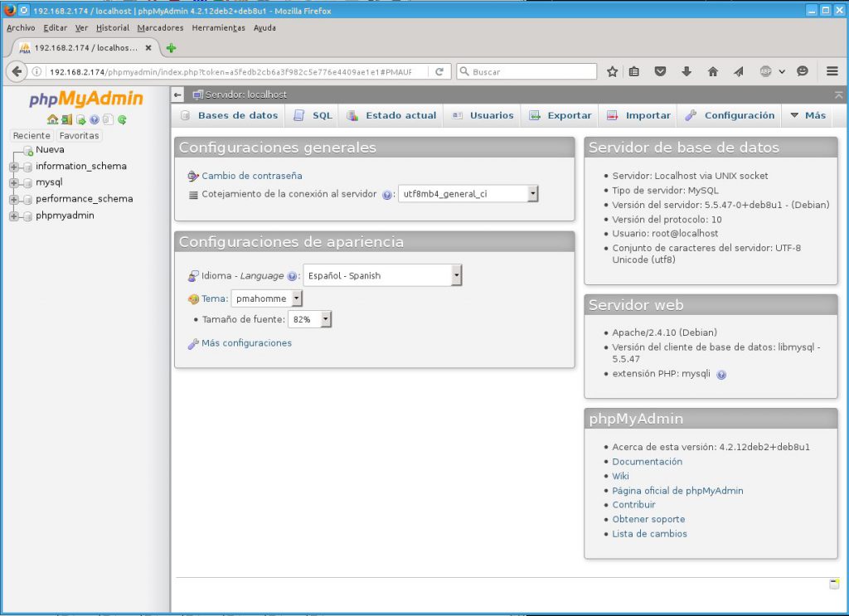Open the Herramientas menu

218,28
